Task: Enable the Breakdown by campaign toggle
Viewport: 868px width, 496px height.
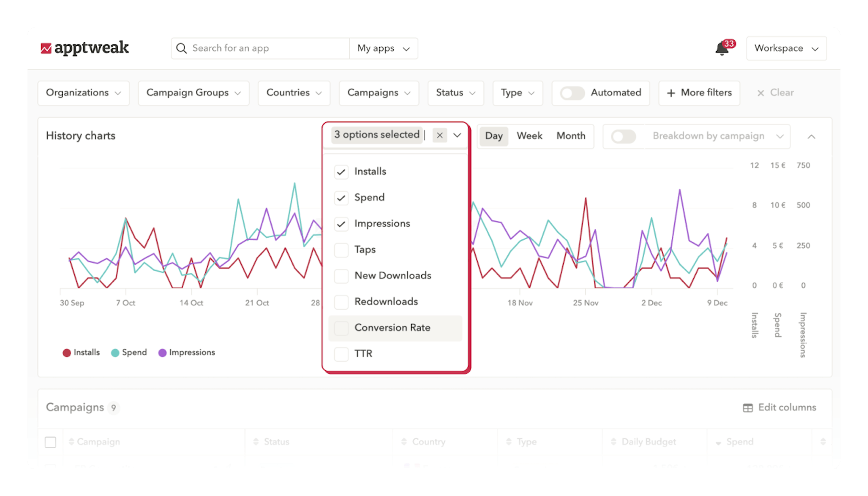Action: tap(623, 136)
